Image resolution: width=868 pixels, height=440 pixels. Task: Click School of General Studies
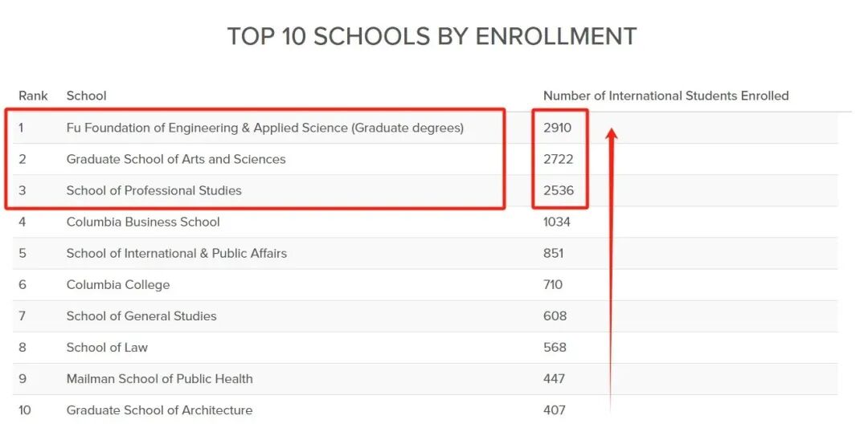[x=141, y=316]
